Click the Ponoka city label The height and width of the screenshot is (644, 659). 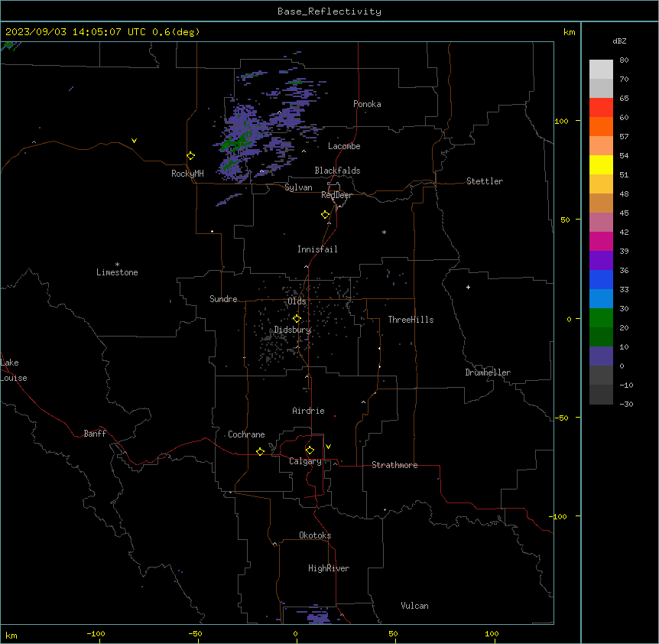pos(367,104)
